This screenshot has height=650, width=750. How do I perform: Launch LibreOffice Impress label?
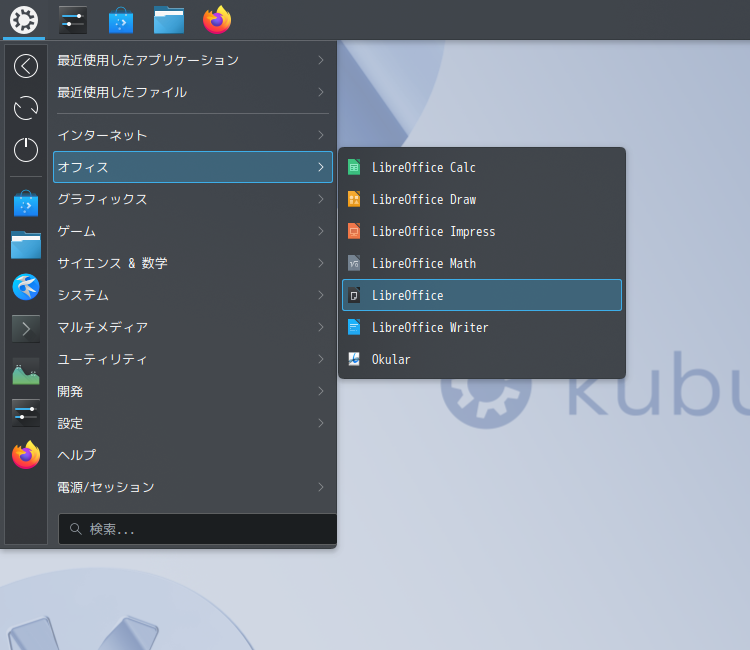[x=433, y=231]
